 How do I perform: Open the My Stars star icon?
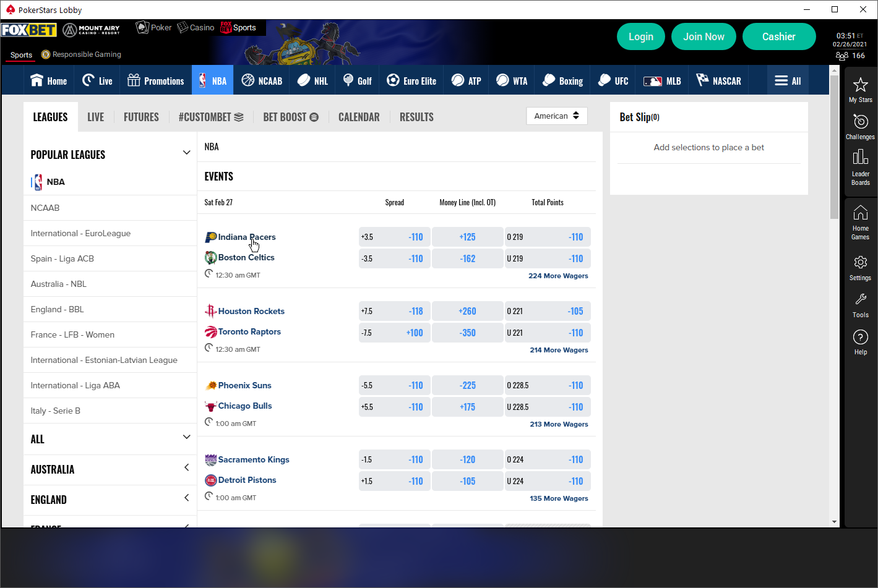(x=860, y=85)
